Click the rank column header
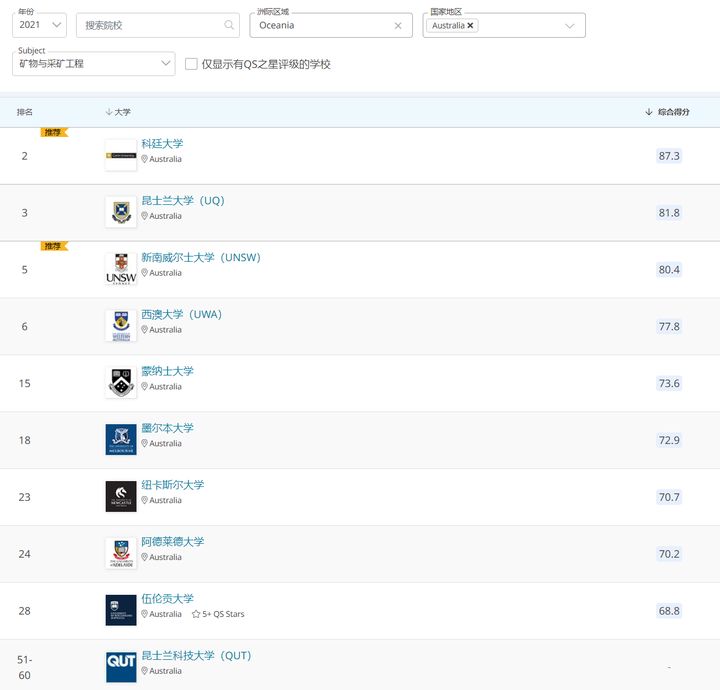Screen dimensions: 720x690 25,112
